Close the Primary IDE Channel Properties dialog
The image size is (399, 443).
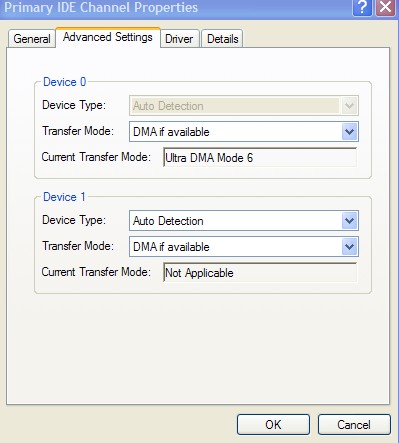(386, 7)
